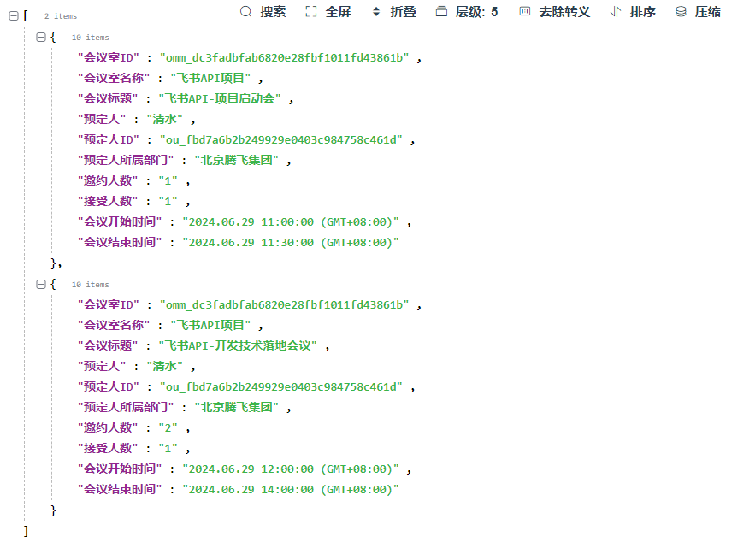
Task: Select the value "飞书API-开发技术落地会议"
Action: click(238, 345)
